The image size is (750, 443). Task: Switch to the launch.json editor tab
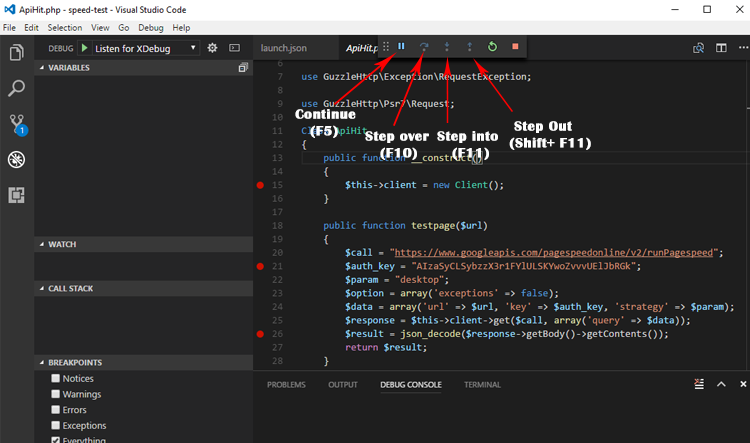[x=284, y=48]
